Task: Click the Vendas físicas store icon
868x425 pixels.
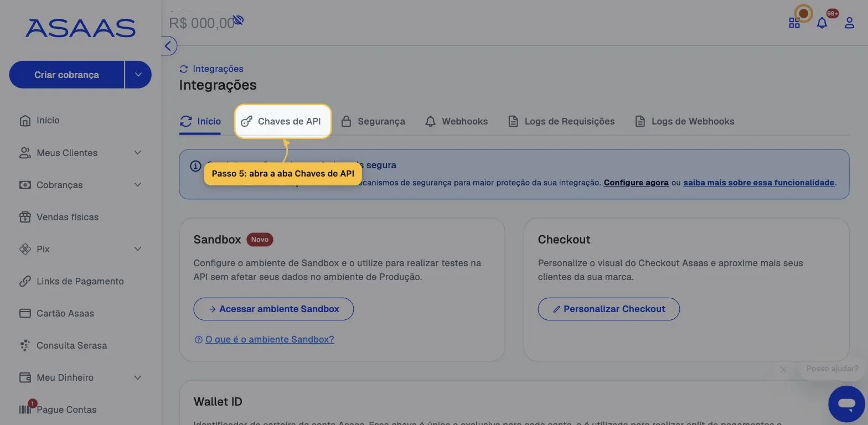Action: coord(25,217)
